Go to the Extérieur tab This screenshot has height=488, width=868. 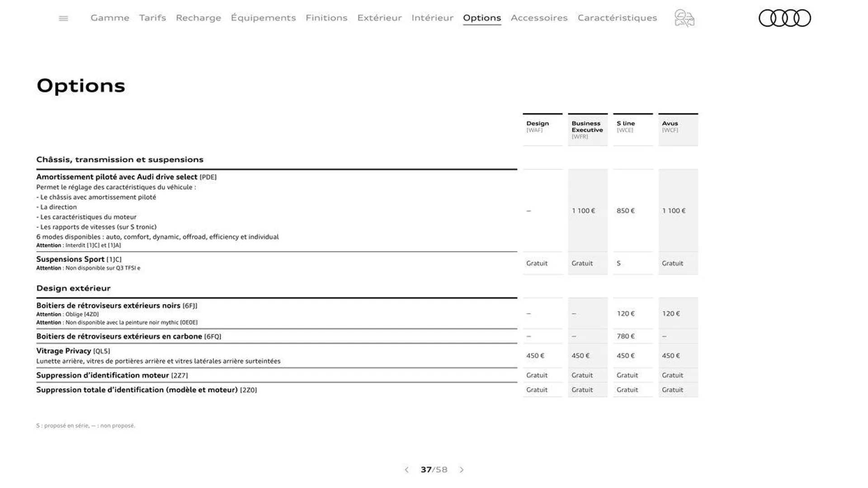point(379,18)
